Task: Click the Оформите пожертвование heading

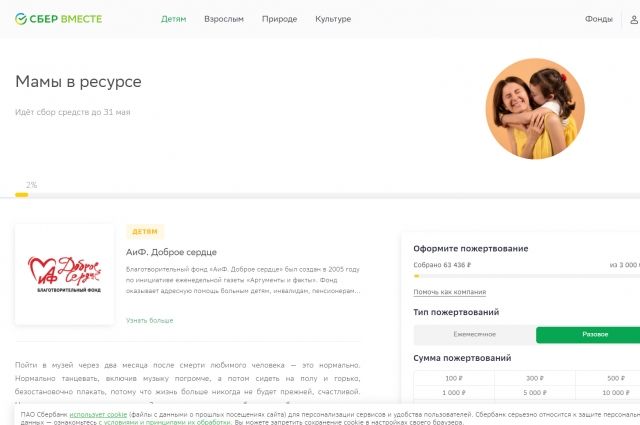Action: [x=471, y=249]
